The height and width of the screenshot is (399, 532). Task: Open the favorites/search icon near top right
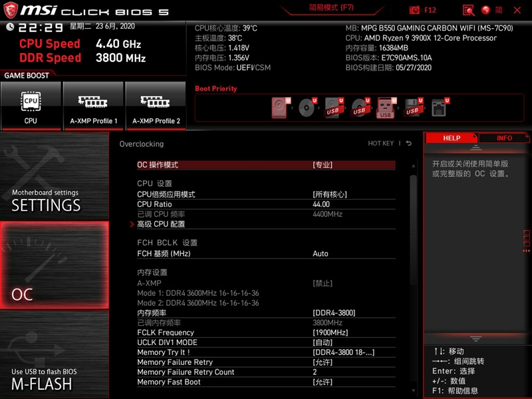click(x=469, y=10)
